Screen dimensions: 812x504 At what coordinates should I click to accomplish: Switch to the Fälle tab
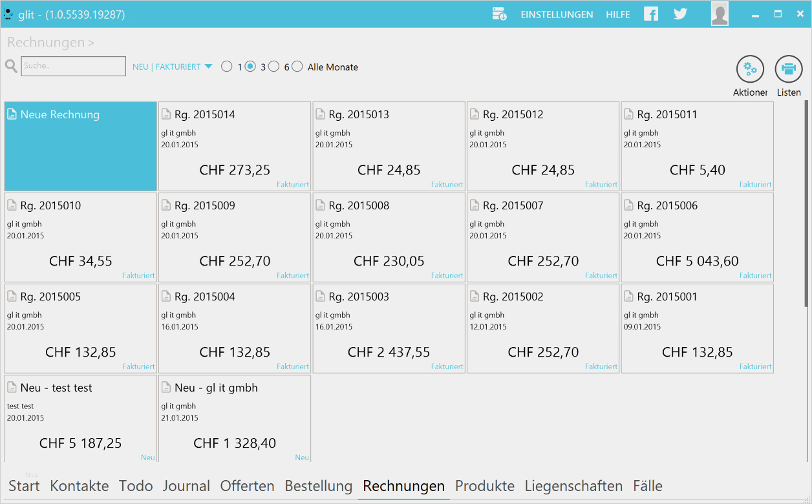point(648,486)
